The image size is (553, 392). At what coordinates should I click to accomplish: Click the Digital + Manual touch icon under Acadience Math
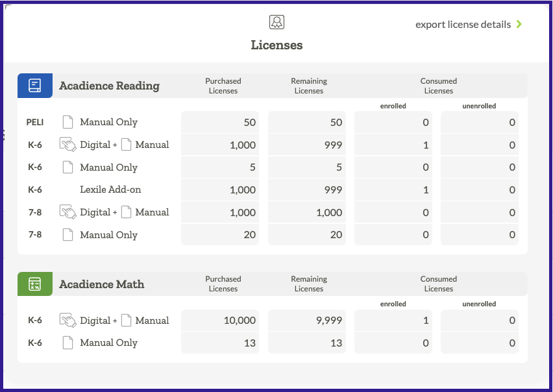click(x=68, y=320)
